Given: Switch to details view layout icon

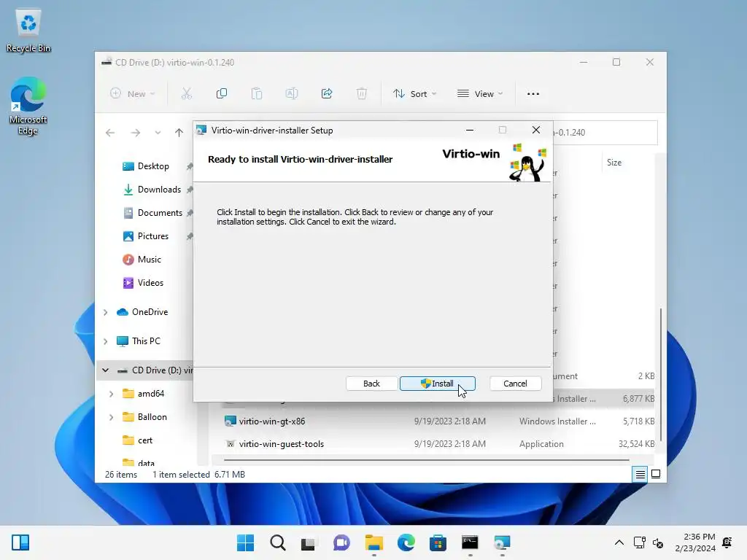Looking at the screenshot, I should tap(640, 474).
